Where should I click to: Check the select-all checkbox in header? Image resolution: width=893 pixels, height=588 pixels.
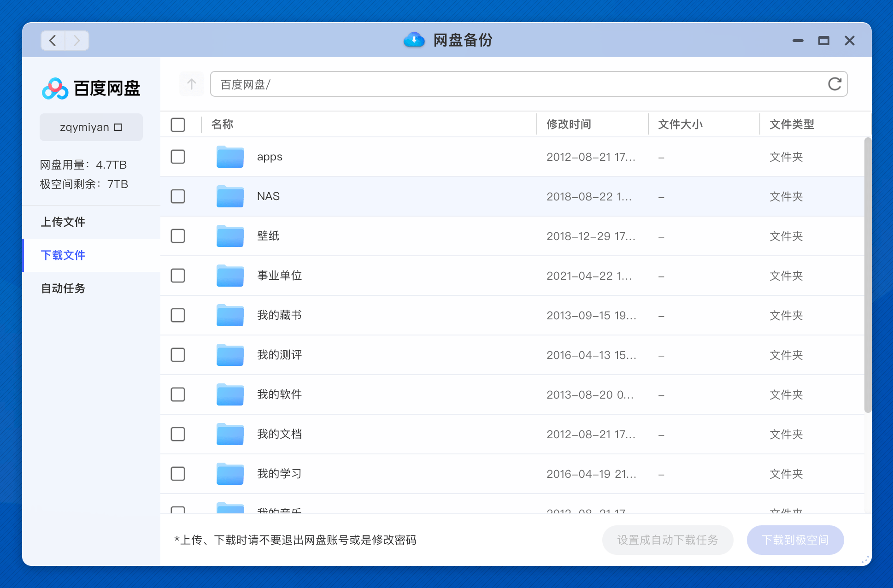point(177,124)
